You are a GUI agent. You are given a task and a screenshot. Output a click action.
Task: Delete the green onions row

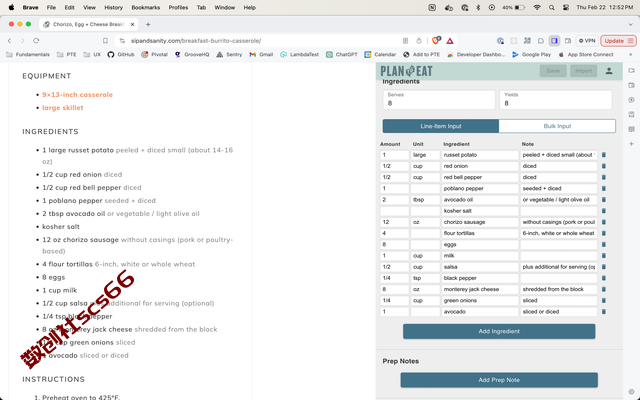(604, 300)
